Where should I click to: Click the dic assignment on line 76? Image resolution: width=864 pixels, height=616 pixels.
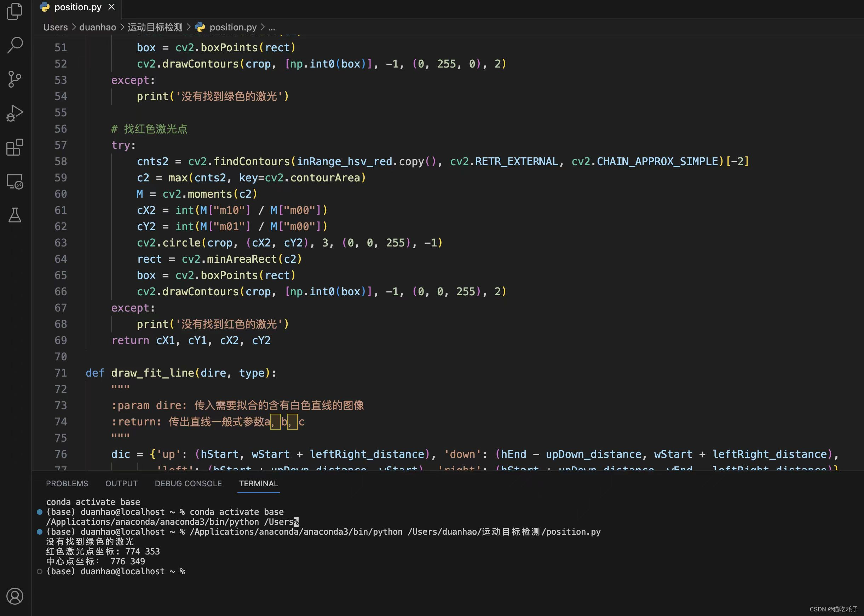(x=475, y=454)
